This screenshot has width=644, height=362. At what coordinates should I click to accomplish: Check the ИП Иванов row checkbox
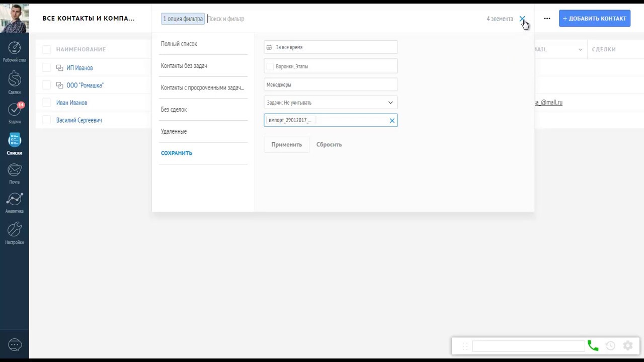point(46,68)
